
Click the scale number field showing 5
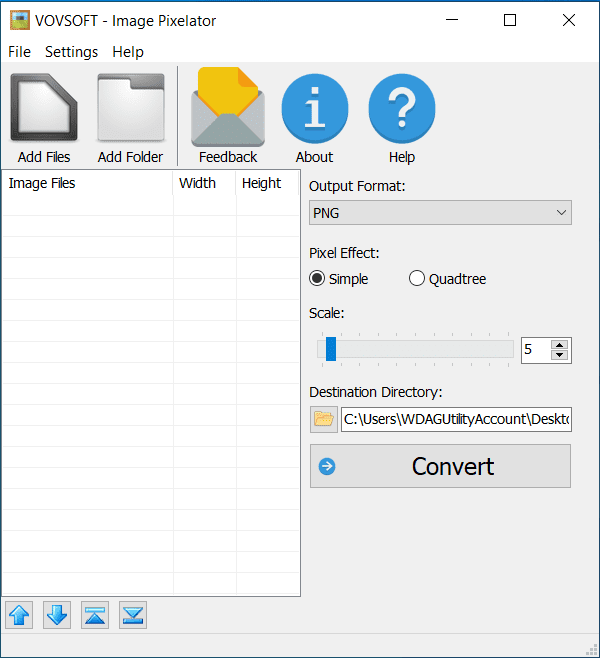tap(536, 350)
